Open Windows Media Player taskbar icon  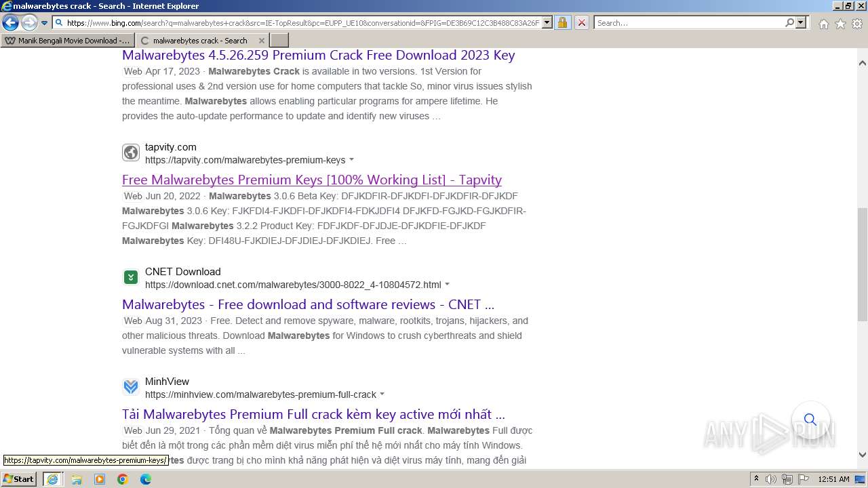click(100, 479)
